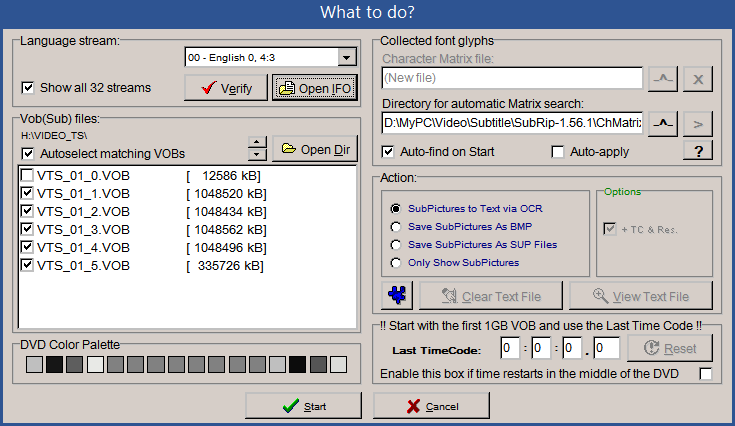This screenshot has width=735, height=426.
Task: Click the up arrow of VOB spinner
Action: pos(257,142)
